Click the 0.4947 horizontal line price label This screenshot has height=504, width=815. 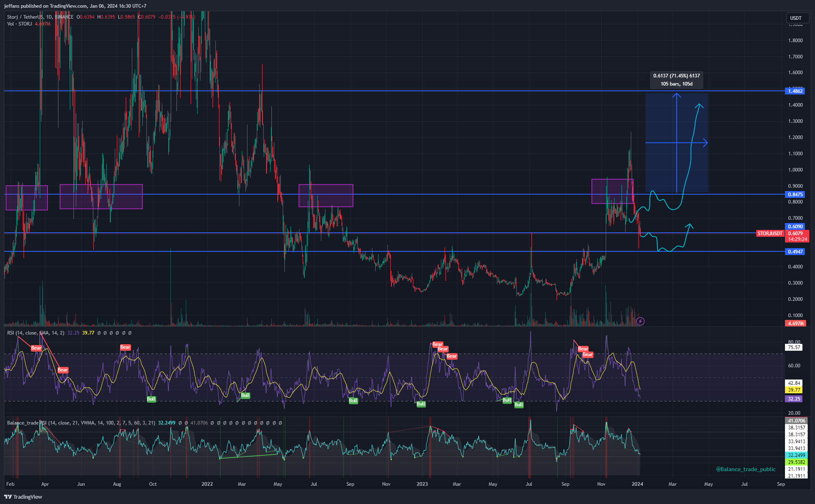click(x=795, y=252)
